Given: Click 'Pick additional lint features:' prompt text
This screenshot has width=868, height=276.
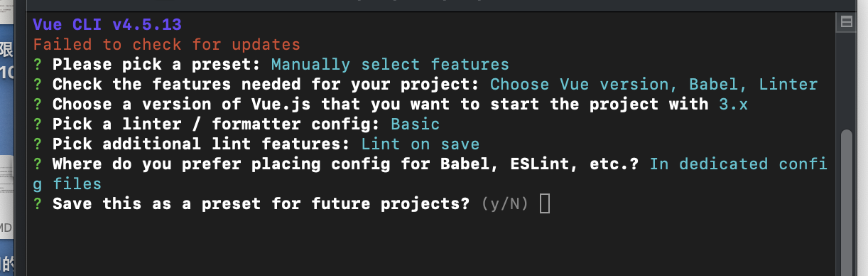Looking at the screenshot, I should tap(201, 144).
